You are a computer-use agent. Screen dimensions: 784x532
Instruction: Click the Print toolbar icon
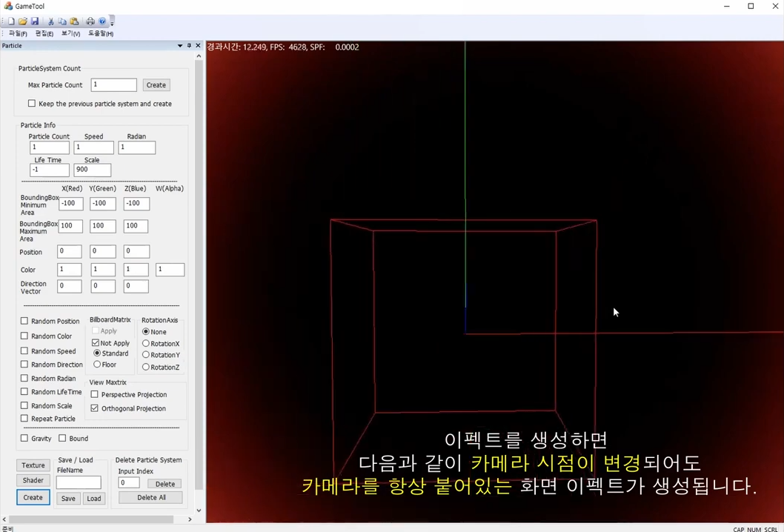(90, 21)
